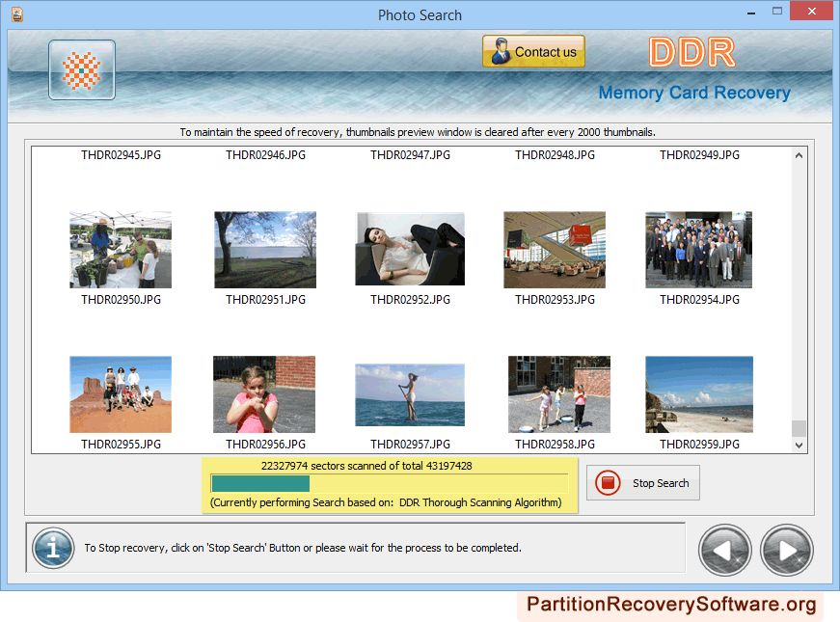Click the file name THDR02948.JPG
The width and height of the screenshot is (840, 622).
tap(555, 155)
